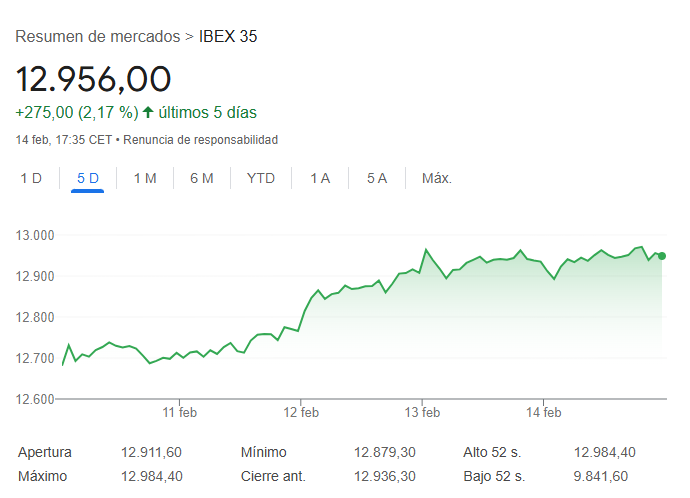
Task: Show year-to-date YTD chart
Action: (x=261, y=178)
